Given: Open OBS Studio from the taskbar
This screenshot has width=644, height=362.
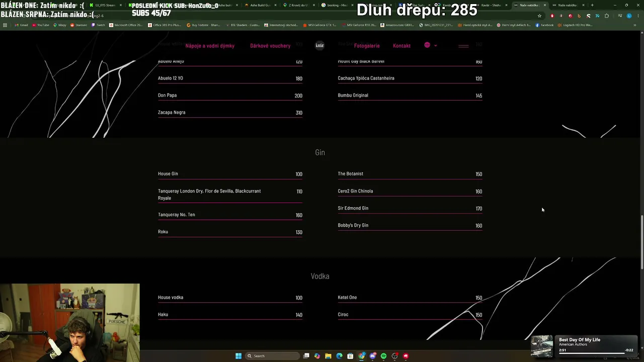Looking at the screenshot, I should 394,356.
